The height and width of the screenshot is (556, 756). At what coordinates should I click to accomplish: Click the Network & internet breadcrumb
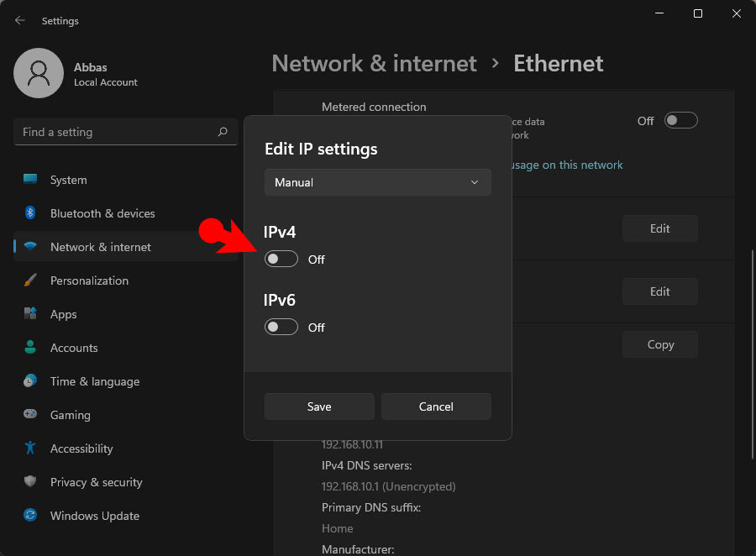pos(374,63)
